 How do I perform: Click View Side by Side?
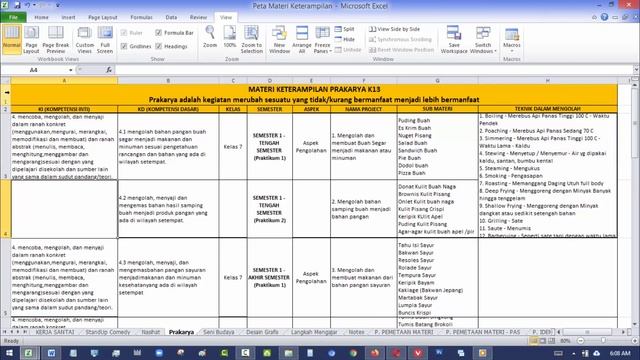(394, 29)
